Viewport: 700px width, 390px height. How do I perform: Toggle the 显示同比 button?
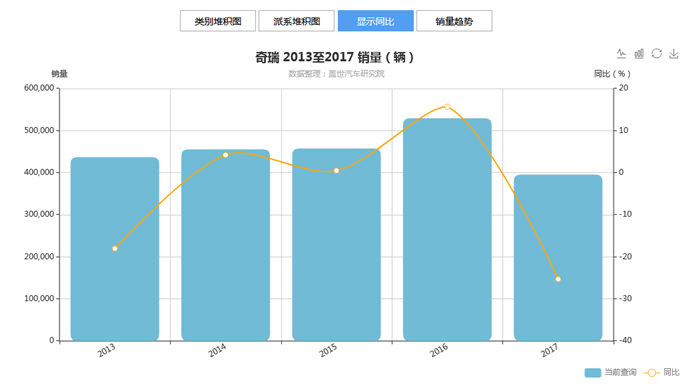[375, 21]
